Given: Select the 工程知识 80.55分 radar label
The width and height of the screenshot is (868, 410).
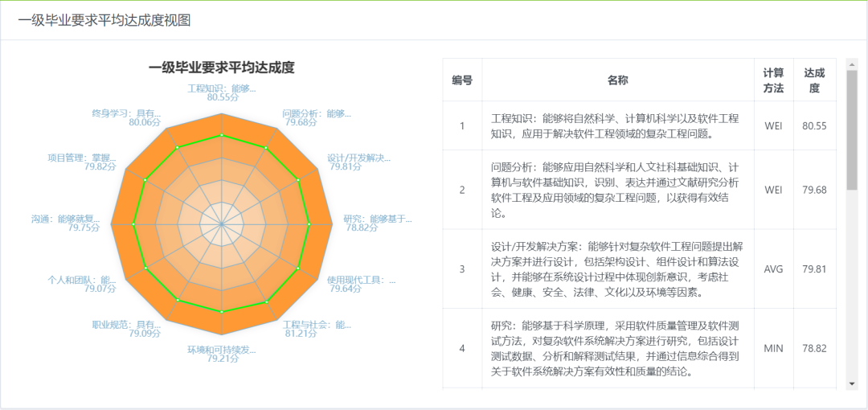Looking at the screenshot, I should 221,92.
